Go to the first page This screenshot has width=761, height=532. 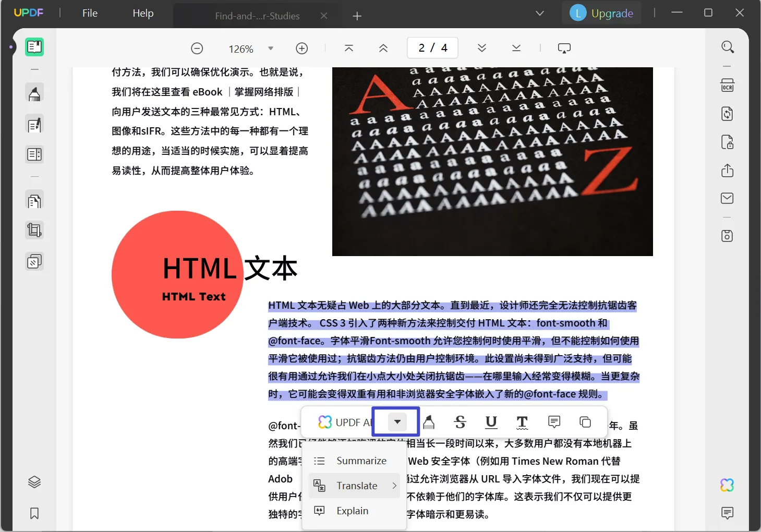pos(349,48)
